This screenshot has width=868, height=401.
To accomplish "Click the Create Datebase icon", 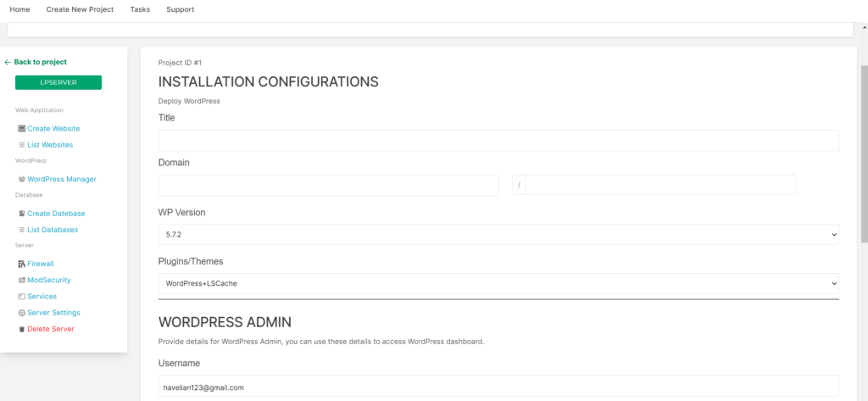I will click(21, 214).
